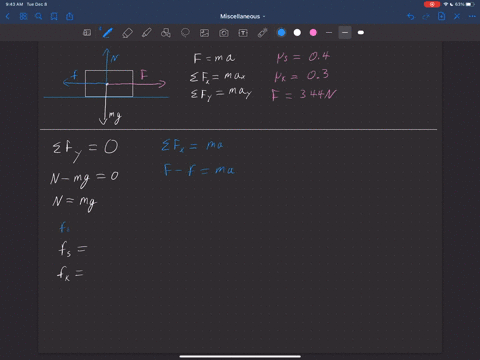Viewport: 480px width, 360px height.
Task: Redo the last action
Action: (x=426, y=16)
